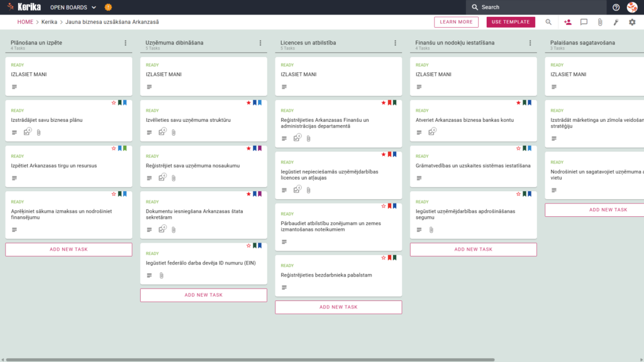This screenshot has height=362, width=644.
Task: Add new task in Uzņēmuma dibināšana
Action: [204, 295]
